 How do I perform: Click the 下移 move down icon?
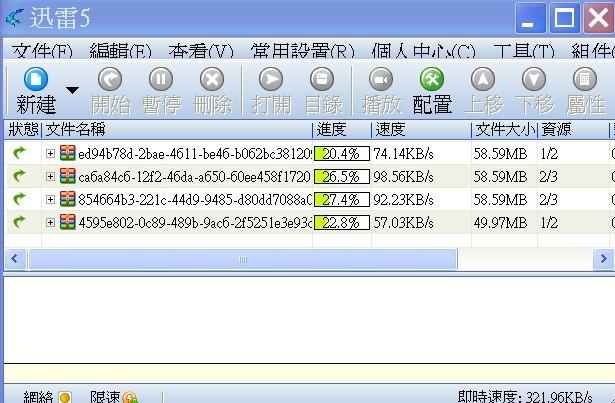tap(534, 79)
